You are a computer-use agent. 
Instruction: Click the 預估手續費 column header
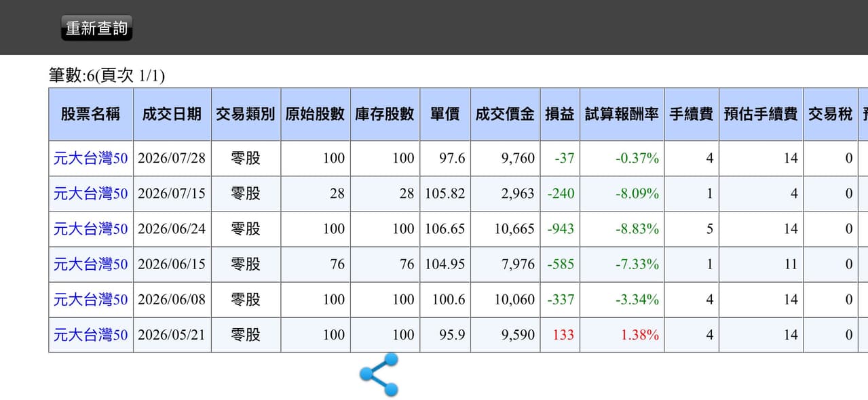coord(761,115)
